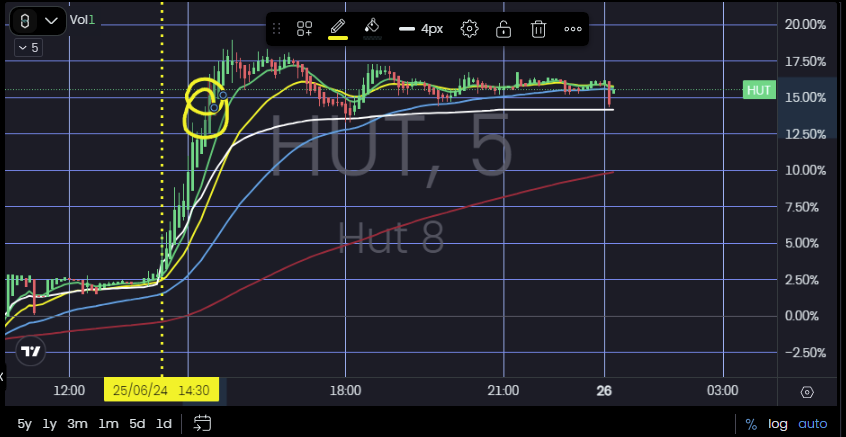
Task: Toggle auto scale
Action: (812, 423)
